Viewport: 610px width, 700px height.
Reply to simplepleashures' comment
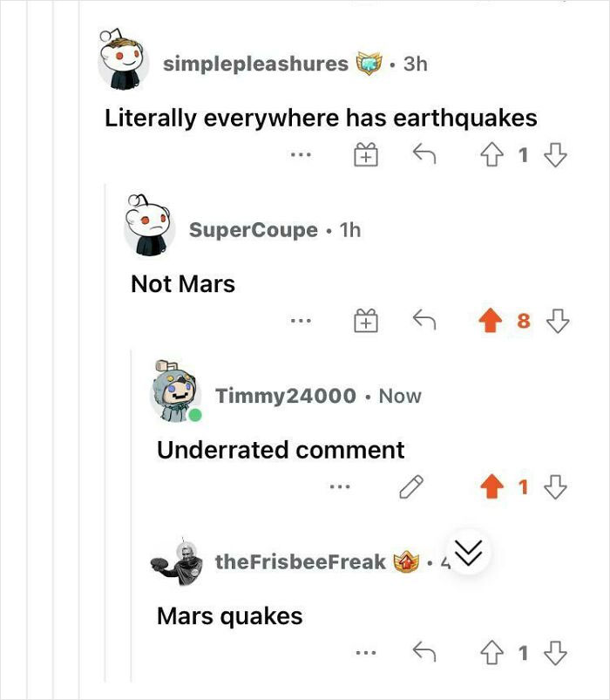[424, 156]
